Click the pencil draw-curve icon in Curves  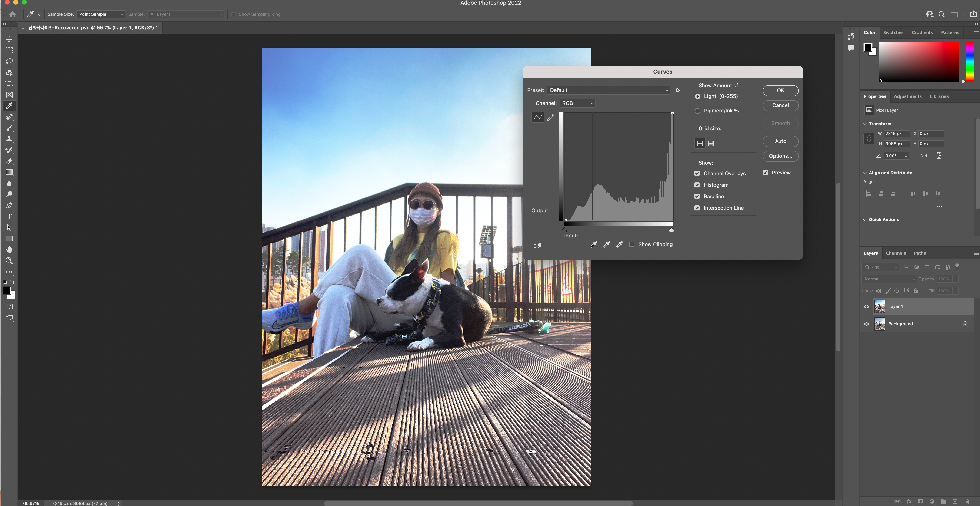click(550, 118)
